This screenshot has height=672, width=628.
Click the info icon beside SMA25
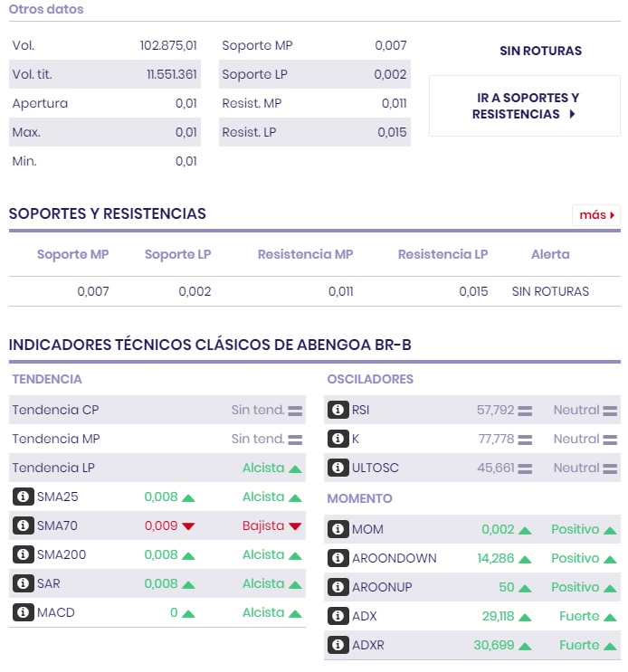[x=24, y=497]
